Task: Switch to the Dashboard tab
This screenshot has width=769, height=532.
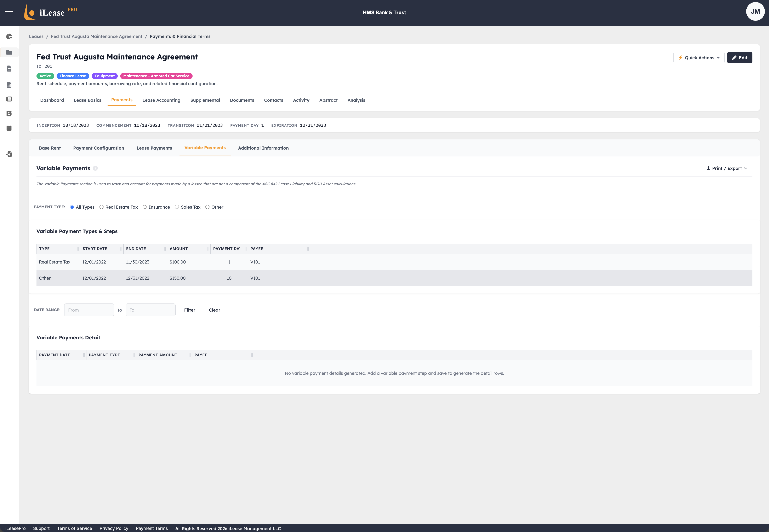Action: pos(52,100)
